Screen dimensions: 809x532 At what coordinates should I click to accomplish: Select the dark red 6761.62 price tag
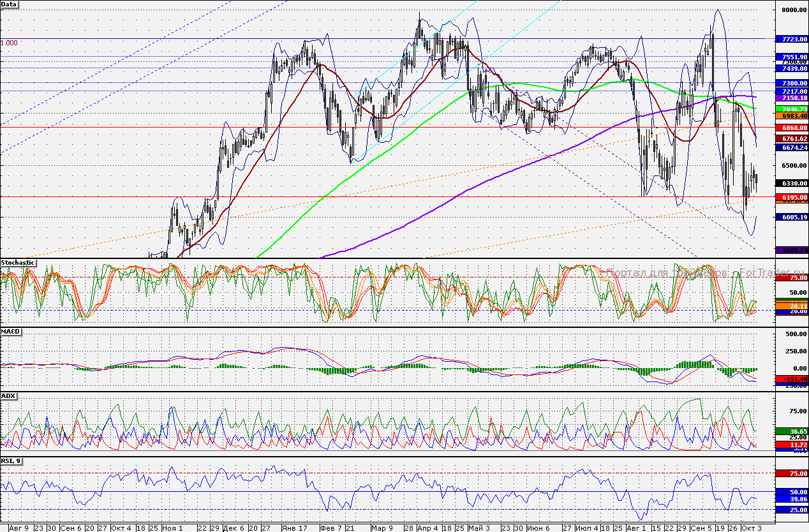click(x=791, y=138)
